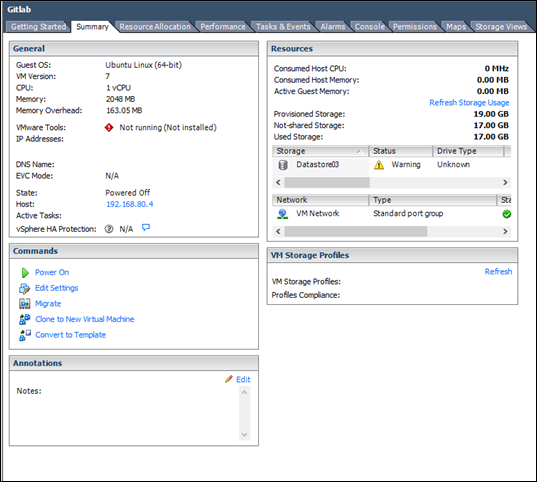This screenshot has width=537, height=482.
Task: Click the green network status checkmark icon
Action: (507, 214)
